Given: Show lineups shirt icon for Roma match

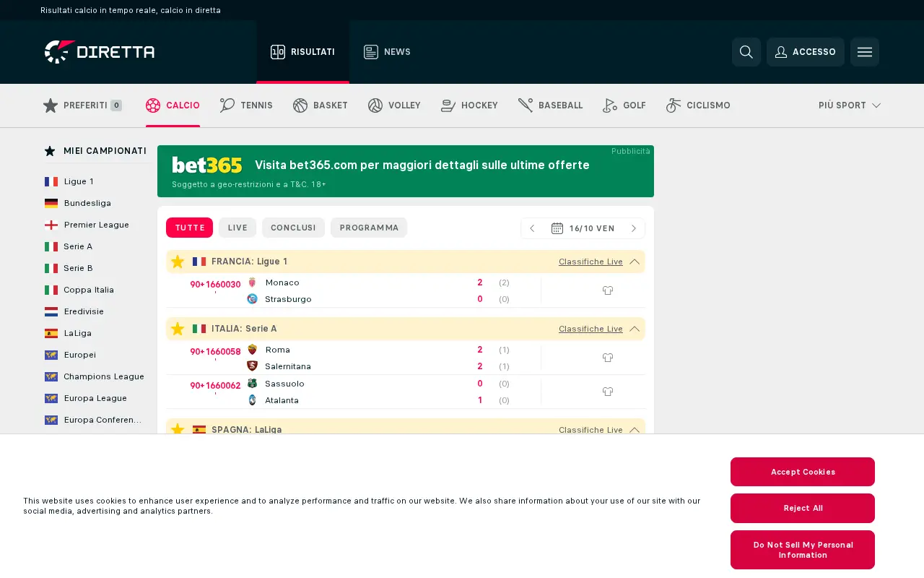Looking at the screenshot, I should tap(608, 358).
